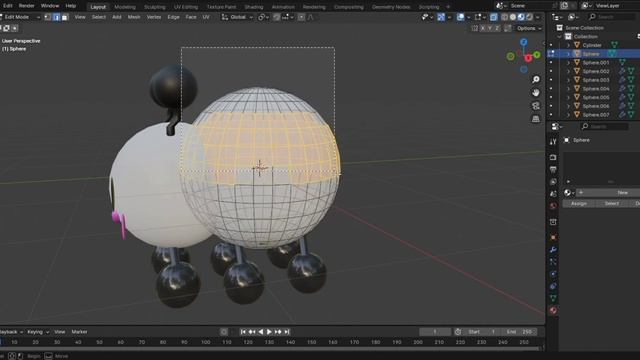Collapse the Collection in outliner
The width and height of the screenshot is (640, 360).
pyautogui.click(x=560, y=36)
